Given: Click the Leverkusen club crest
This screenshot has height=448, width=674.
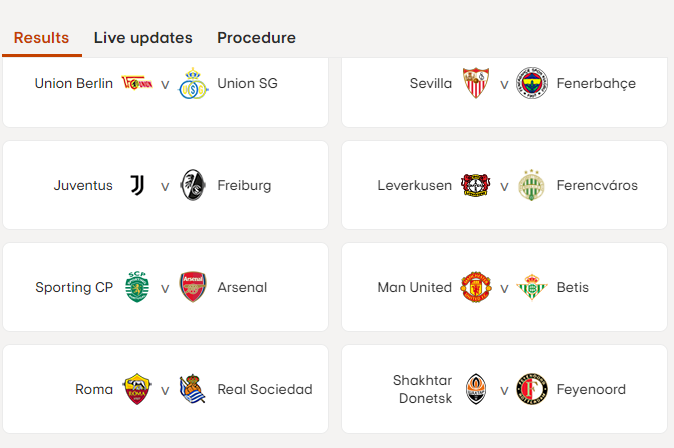Looking at the screenshot, I should tap(476, 186).
